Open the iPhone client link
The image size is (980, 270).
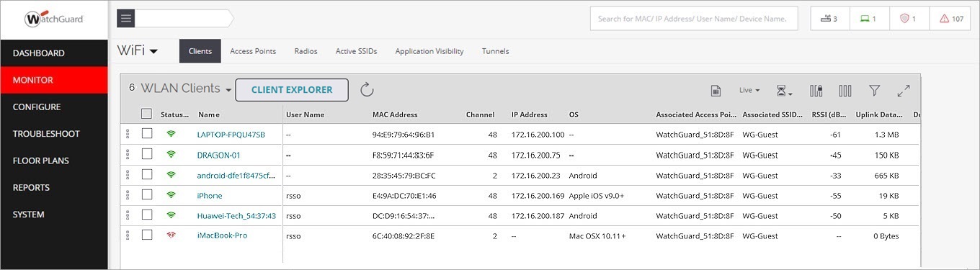210,195
